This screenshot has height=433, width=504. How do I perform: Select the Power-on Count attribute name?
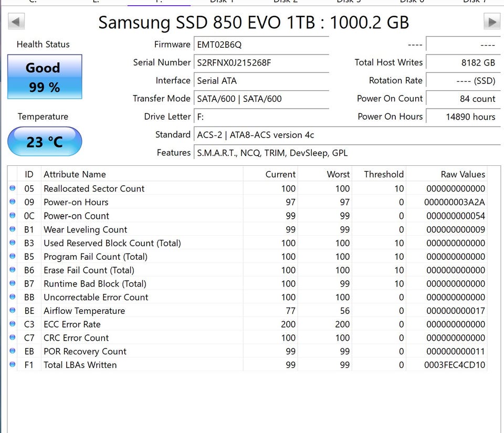point(76,216)
